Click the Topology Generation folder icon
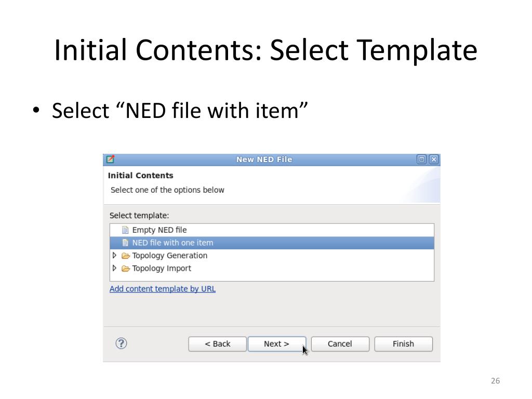The height and width of the screenshot is (399, 532). [x=126, y=256]
